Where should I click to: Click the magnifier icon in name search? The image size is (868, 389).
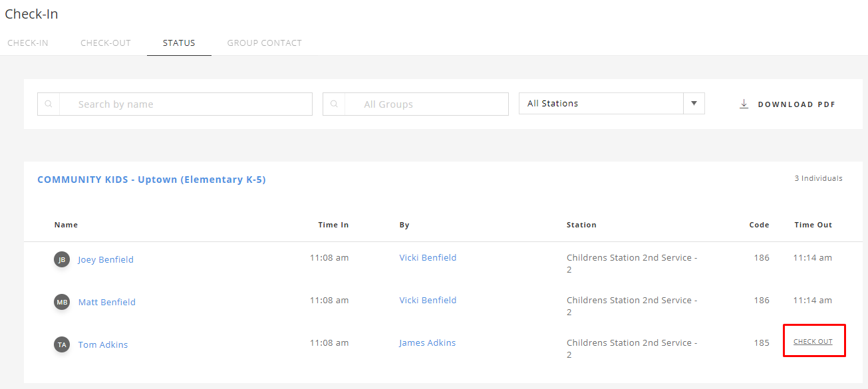click(49, 104)
